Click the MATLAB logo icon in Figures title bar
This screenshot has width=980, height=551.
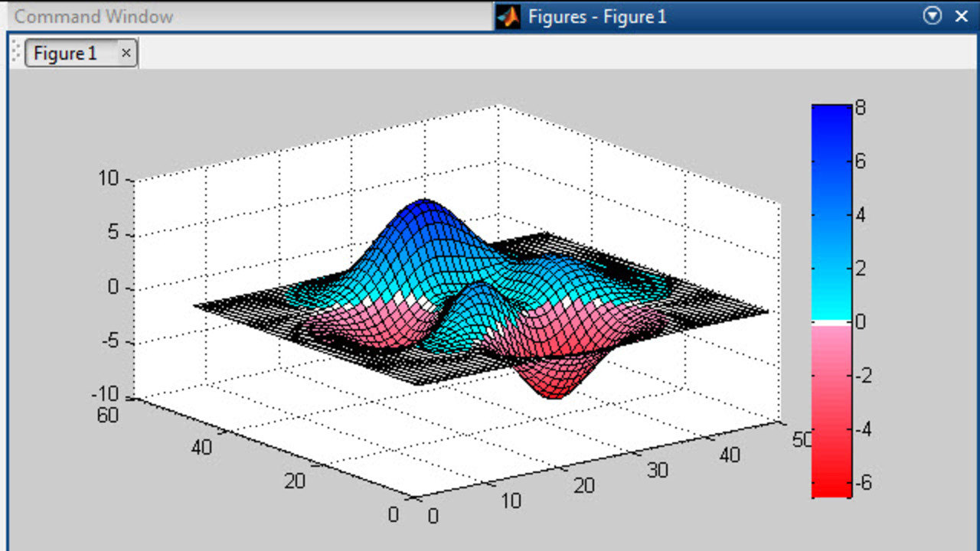tap(508, 16)
